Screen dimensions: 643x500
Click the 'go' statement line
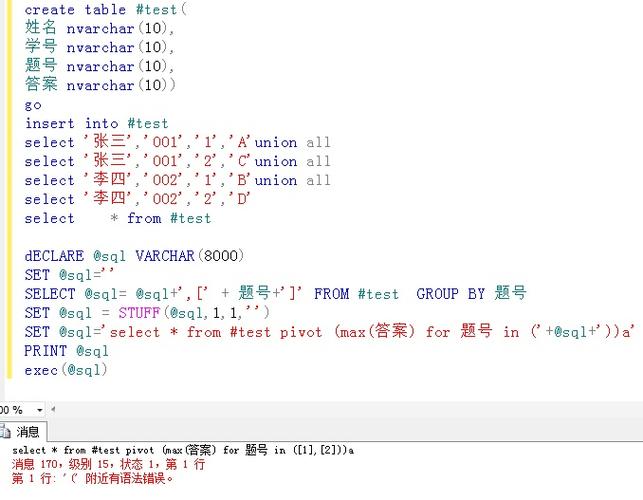click(x=33, y=105)
